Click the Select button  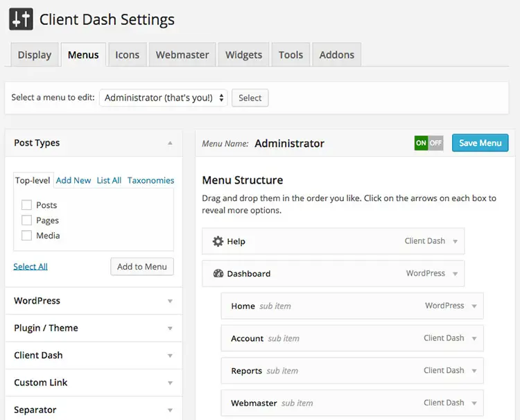tap(250, 98)
